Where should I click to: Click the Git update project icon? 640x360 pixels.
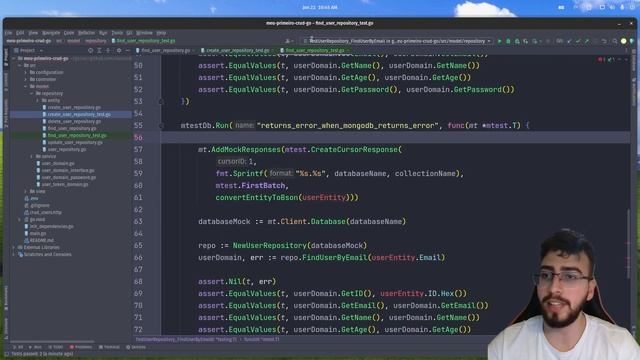(569, 41)
